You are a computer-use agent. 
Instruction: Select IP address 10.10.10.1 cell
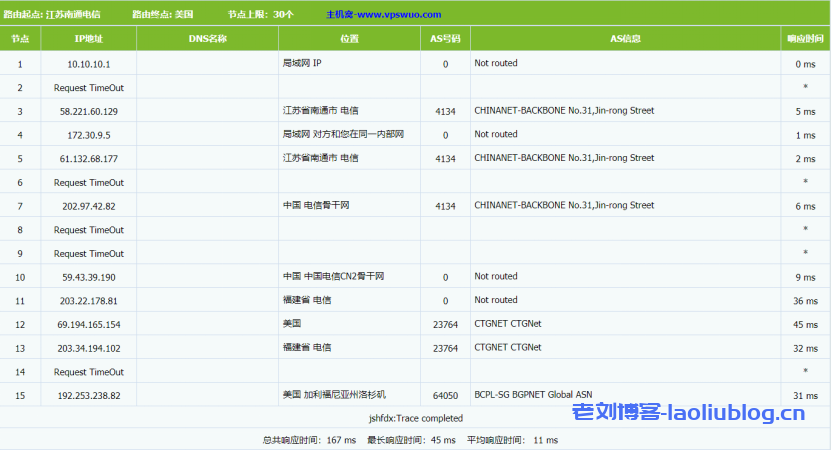click(88, 63)
